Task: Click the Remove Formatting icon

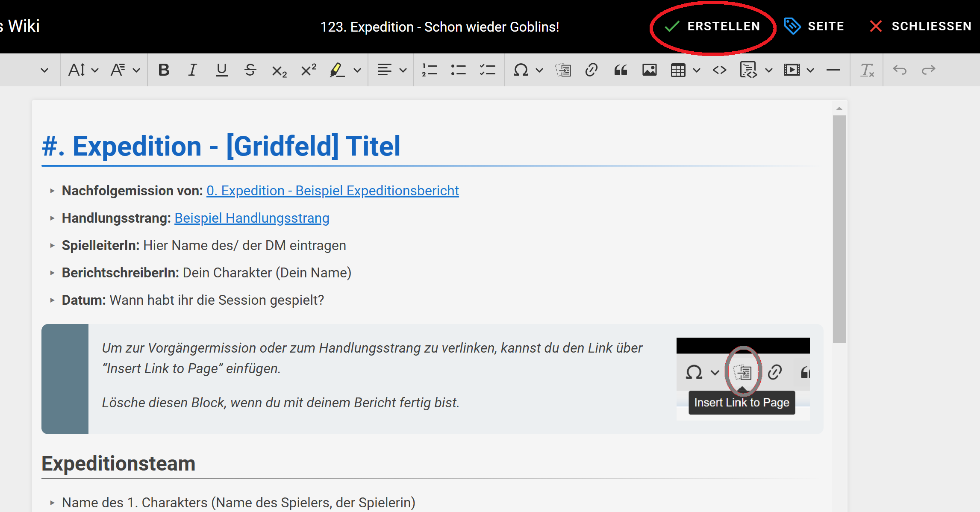Action: click(x=866, y=70)
